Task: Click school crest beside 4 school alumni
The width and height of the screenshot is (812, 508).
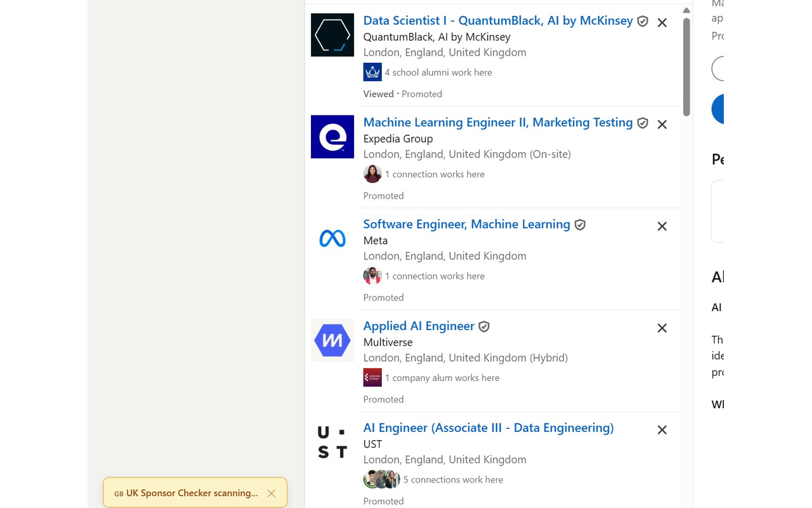Action: click(372, 72)
